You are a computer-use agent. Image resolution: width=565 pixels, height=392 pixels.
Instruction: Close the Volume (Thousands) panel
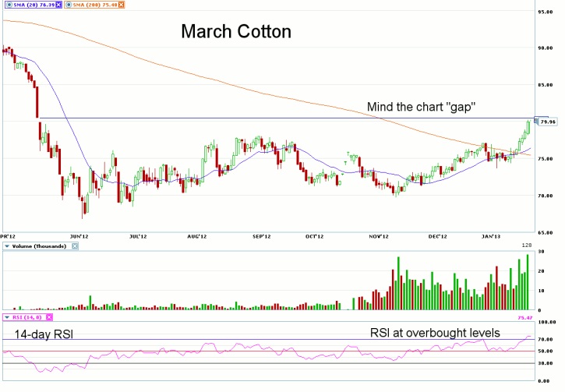tap(75, 246)
